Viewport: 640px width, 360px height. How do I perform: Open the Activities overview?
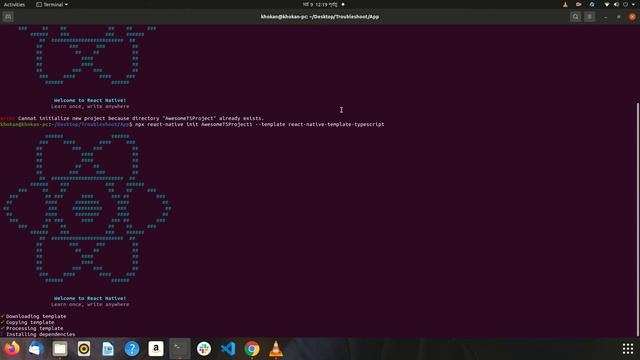pyautogui.click(x=14, y=4)
